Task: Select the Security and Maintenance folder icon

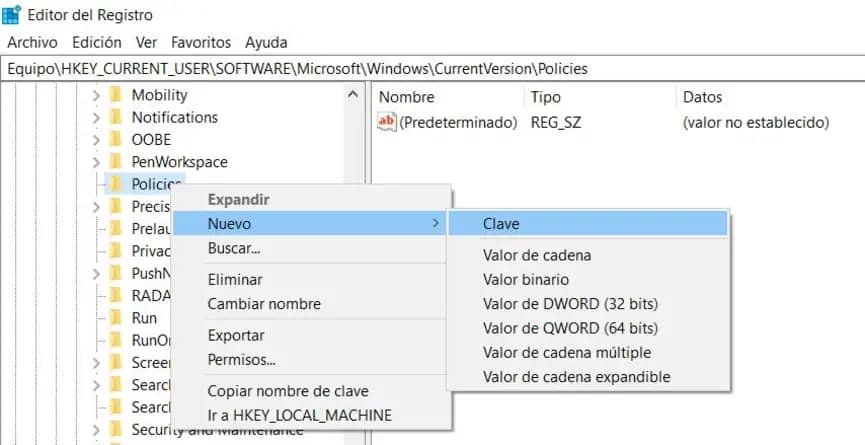Action: (115, 430)
